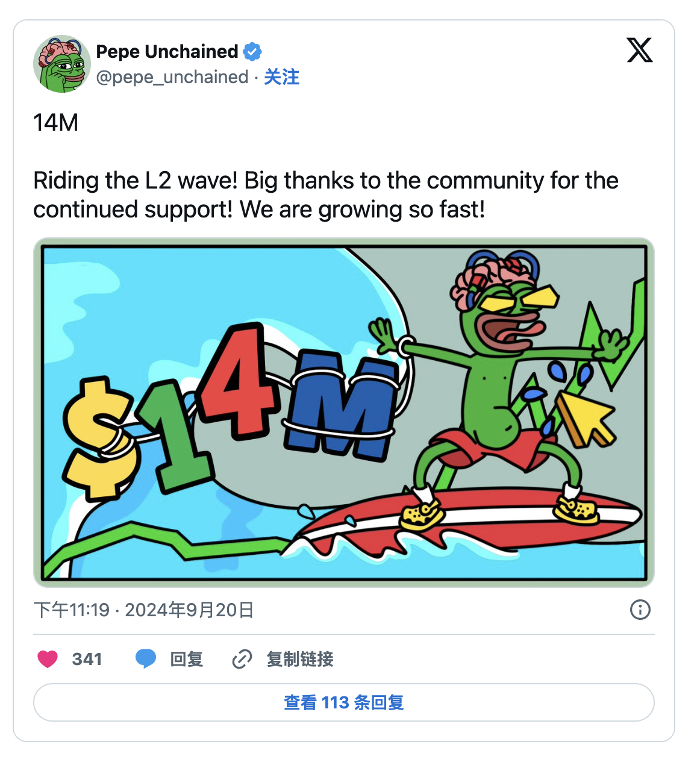Open the X logo link
700x759 pixels.
pos(639,50)
